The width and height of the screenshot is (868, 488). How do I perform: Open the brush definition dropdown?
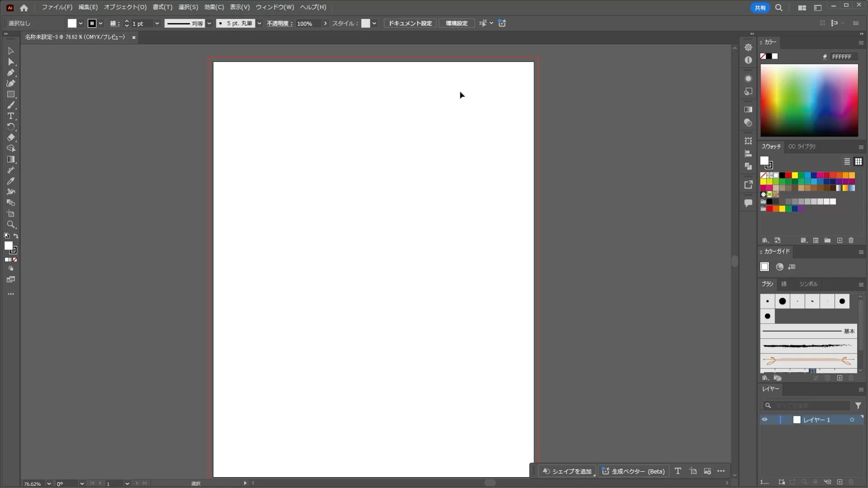259,23
